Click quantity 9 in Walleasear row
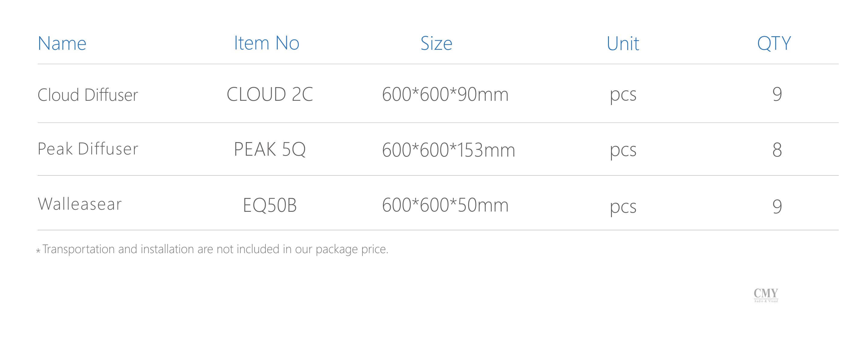868x337 pixels. tap(777, 206)
